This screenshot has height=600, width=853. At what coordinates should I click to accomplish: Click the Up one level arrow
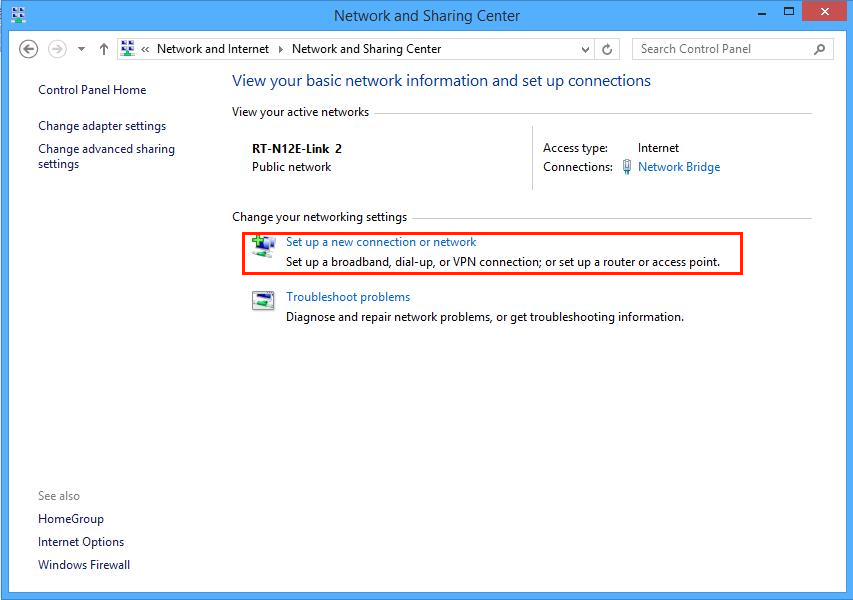[x=104, y=49]
